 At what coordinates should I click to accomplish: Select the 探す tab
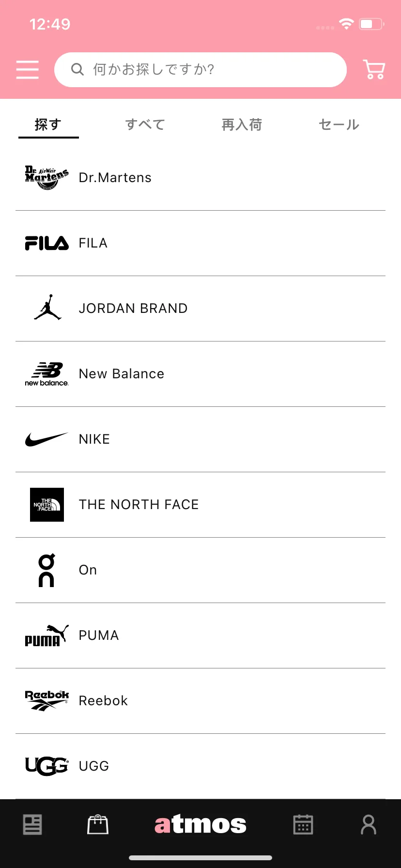pos(48,125)
